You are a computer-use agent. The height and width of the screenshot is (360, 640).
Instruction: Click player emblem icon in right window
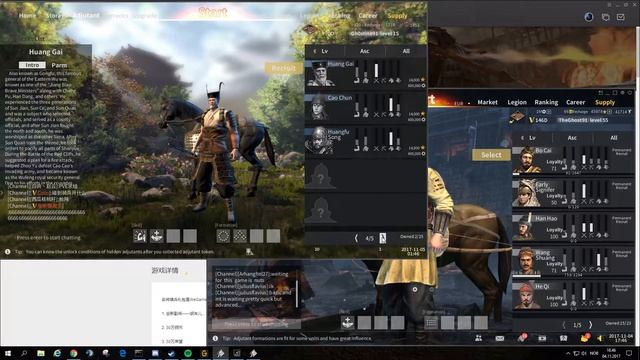tap(518, 118)
